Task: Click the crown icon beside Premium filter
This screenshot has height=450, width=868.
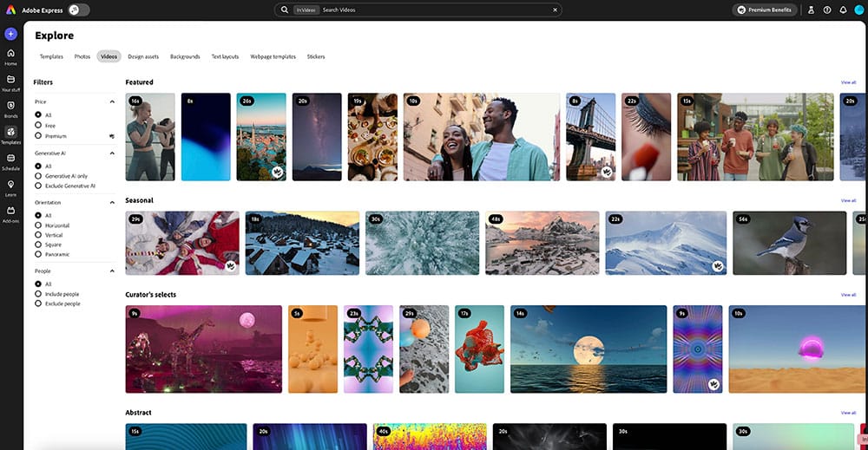Action: pyautogui.click(x=112, y=136)
